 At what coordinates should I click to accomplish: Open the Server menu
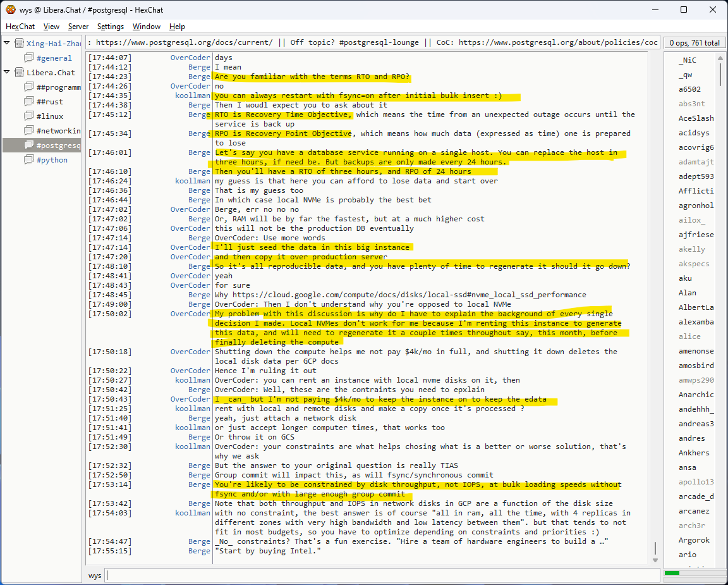78,27
